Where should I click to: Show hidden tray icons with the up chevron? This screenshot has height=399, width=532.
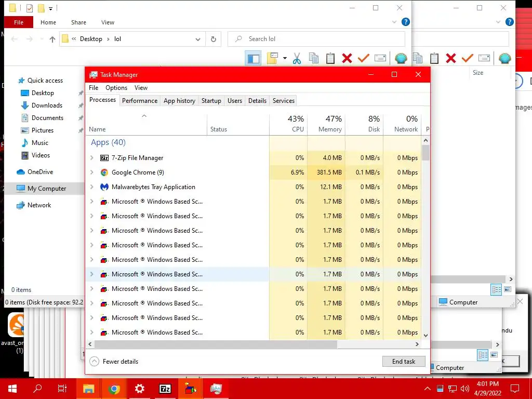428,389
